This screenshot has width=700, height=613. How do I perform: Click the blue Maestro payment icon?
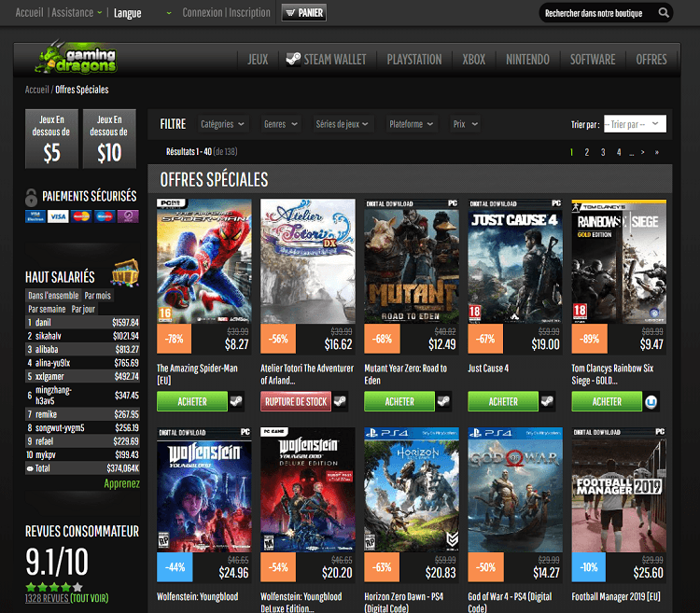[x=105, y=216]
